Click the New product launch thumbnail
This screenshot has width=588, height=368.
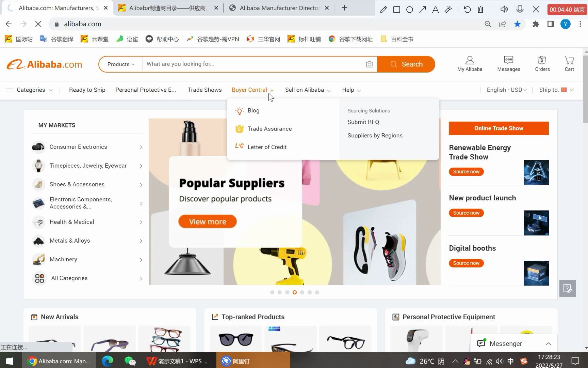(x=536, y=223)
